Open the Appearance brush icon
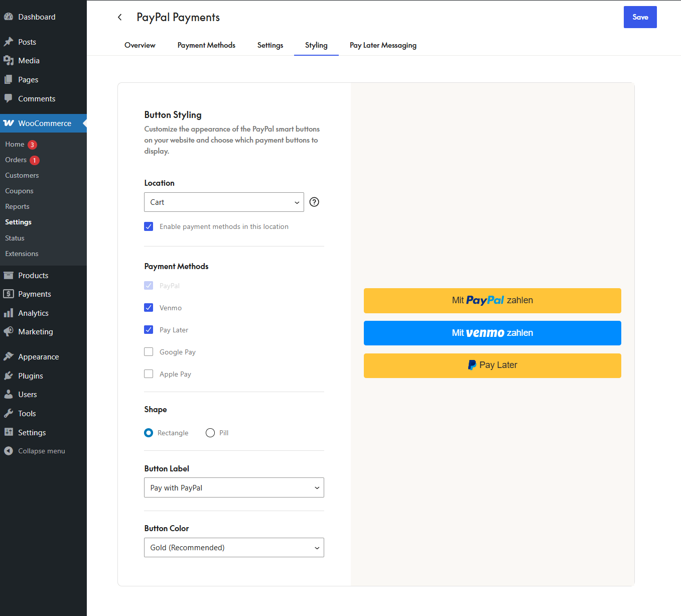Screen dimensions: 681x616 (x=10, y=356)
